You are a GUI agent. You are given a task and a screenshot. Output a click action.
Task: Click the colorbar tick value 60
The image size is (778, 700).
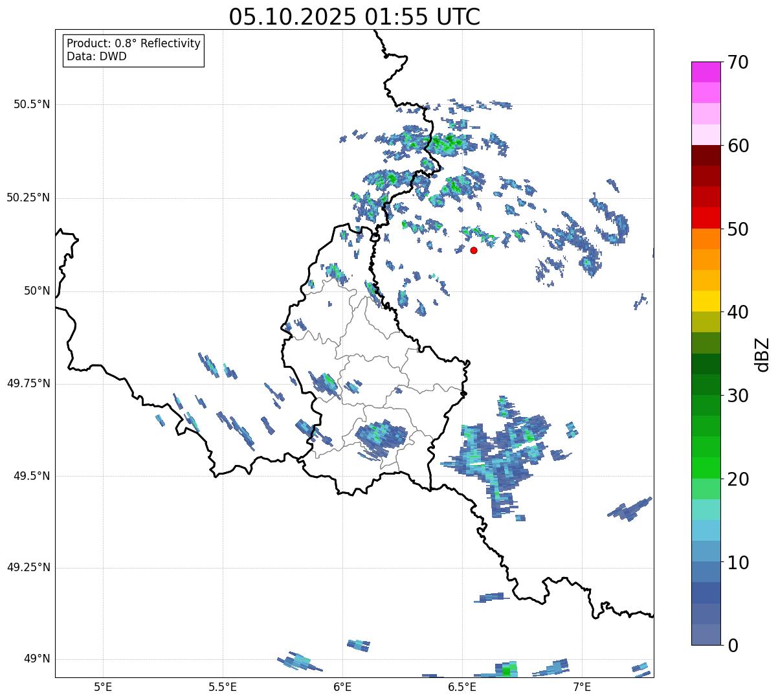click(x=738, y=146)
